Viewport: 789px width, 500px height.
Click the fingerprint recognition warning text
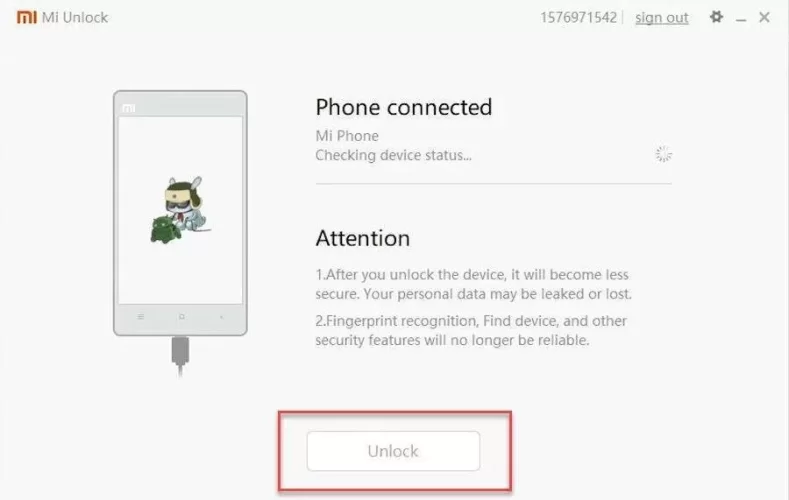pos(471,330)
